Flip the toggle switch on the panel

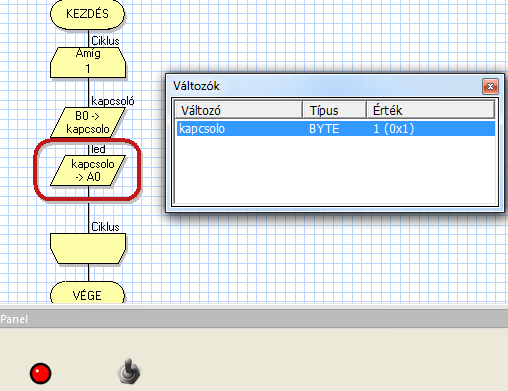[129, 371]
